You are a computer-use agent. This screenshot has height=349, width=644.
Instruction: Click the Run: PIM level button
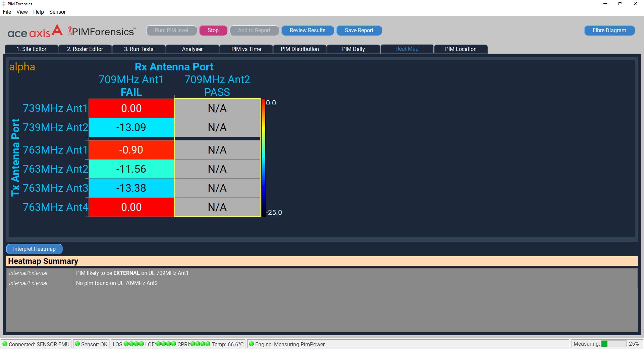tap(171, 31)
